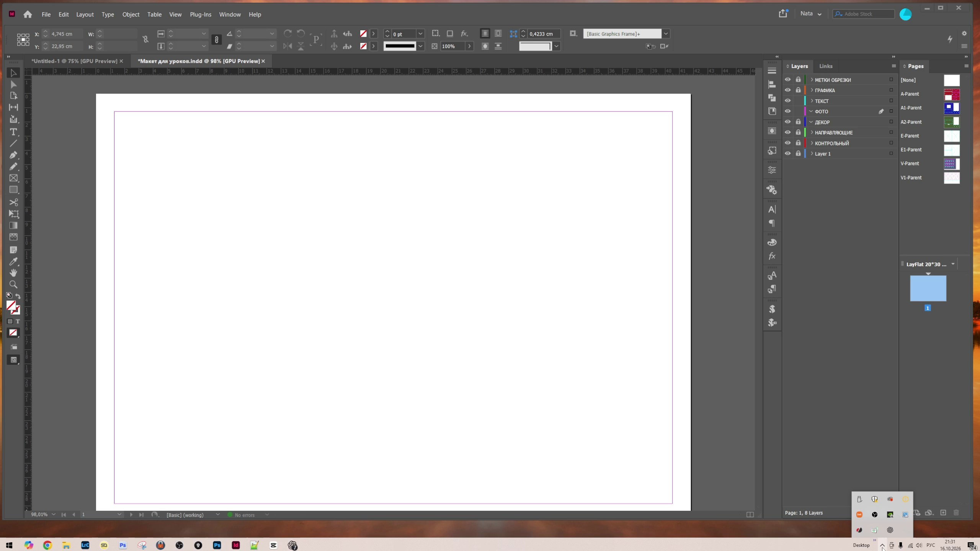Select the Pencil tool
Screen dimensions: 980x551
(13, 166)
